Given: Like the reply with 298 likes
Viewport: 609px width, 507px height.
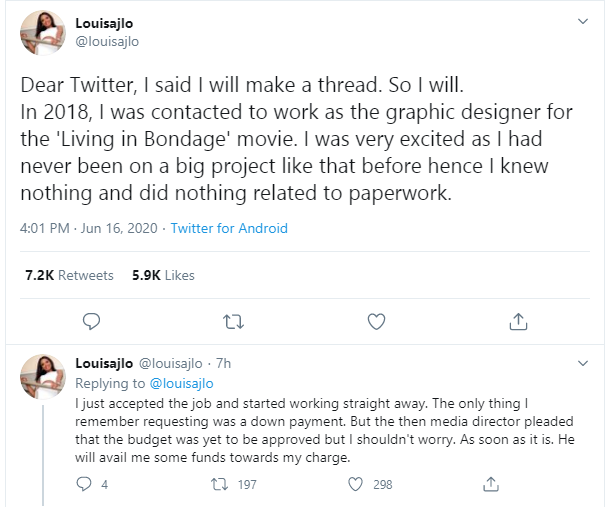Looking at the screenshot, I should click(x=355, y=484).
